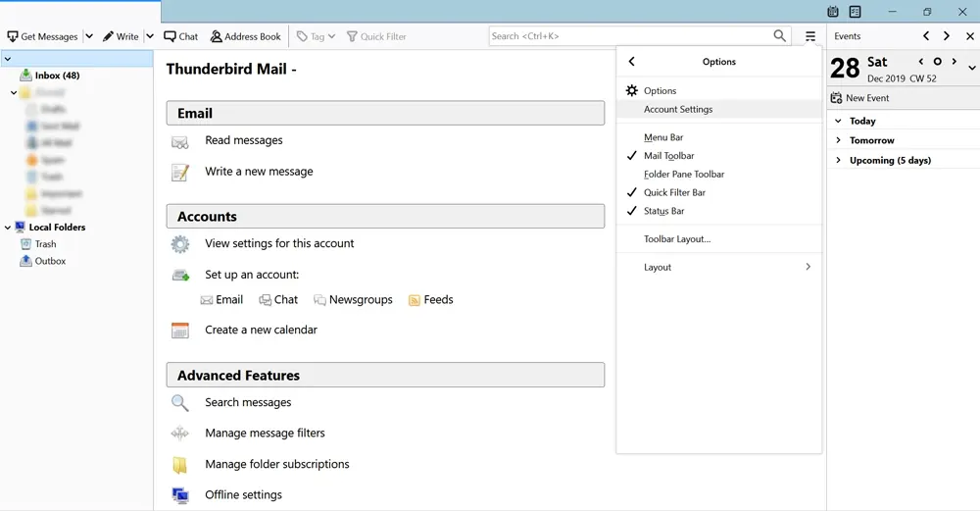
Task: Expand the Today events section
Action: (839, 121)
